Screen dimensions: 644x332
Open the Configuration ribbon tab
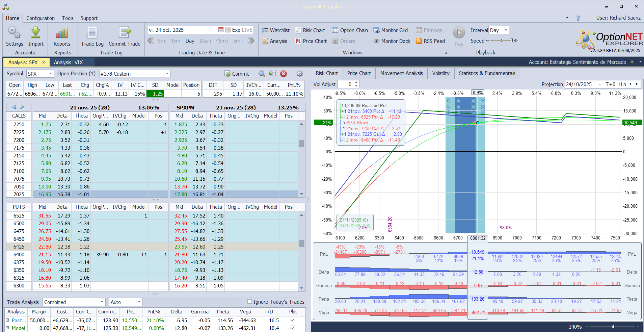[41, 18]
